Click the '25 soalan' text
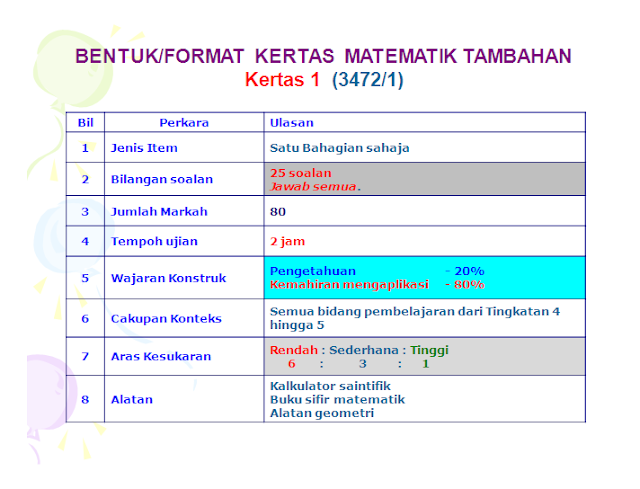 [300, 173]
